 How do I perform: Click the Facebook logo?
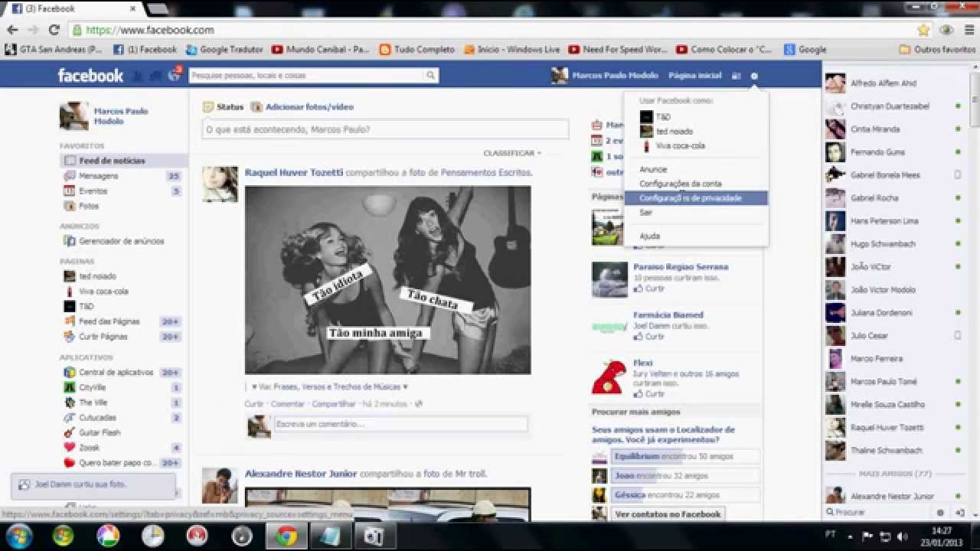click(90, 75)
